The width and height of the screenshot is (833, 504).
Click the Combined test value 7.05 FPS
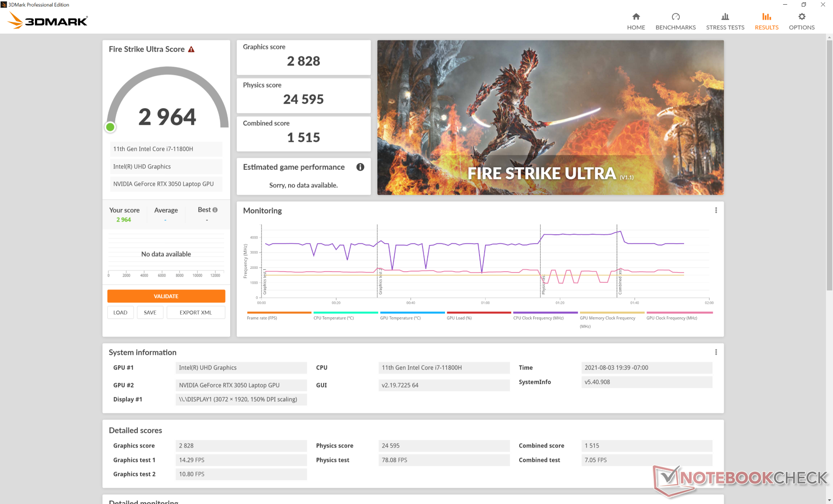click(647, 460)
